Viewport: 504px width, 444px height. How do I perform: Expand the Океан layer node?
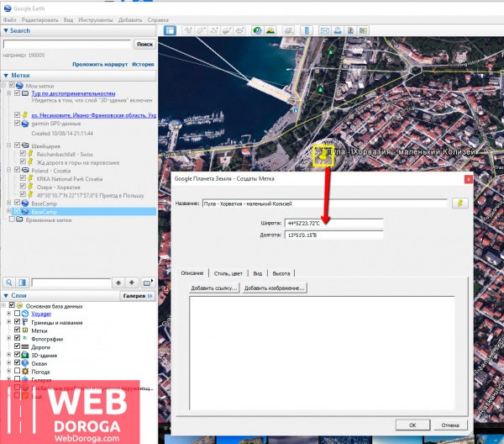coord(9,363)
